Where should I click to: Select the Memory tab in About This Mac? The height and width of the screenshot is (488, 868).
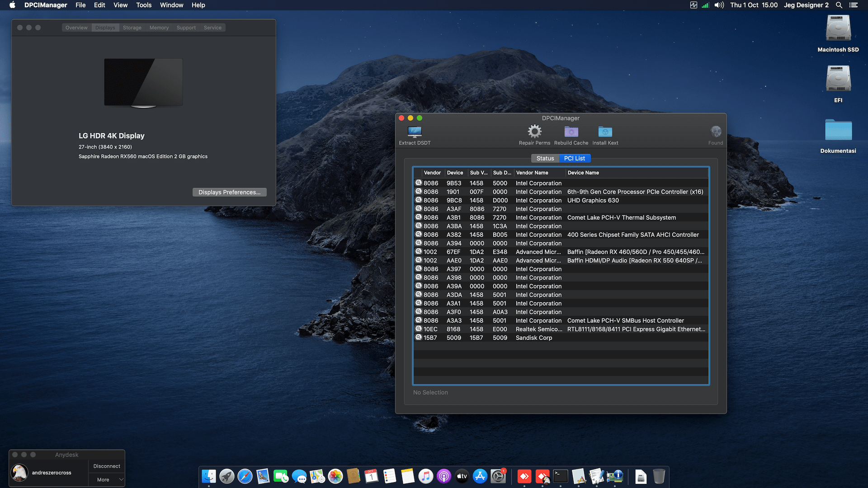point(159,28)
